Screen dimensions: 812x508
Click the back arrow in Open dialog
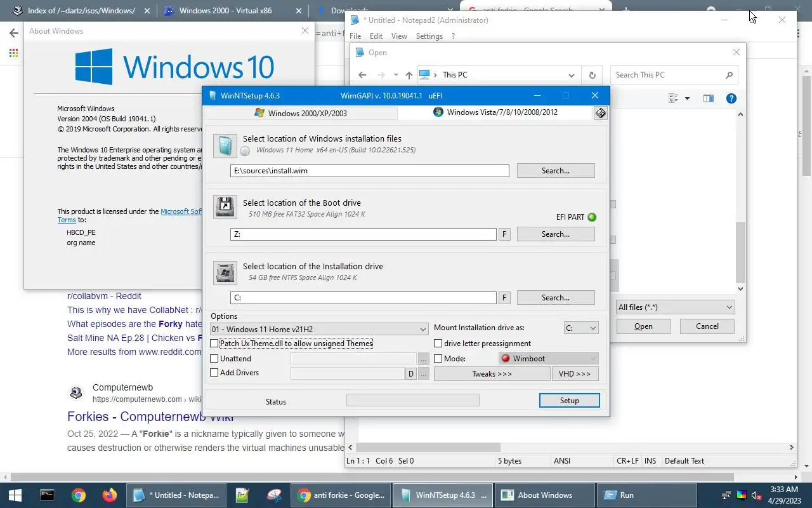[x=362, y=75]
